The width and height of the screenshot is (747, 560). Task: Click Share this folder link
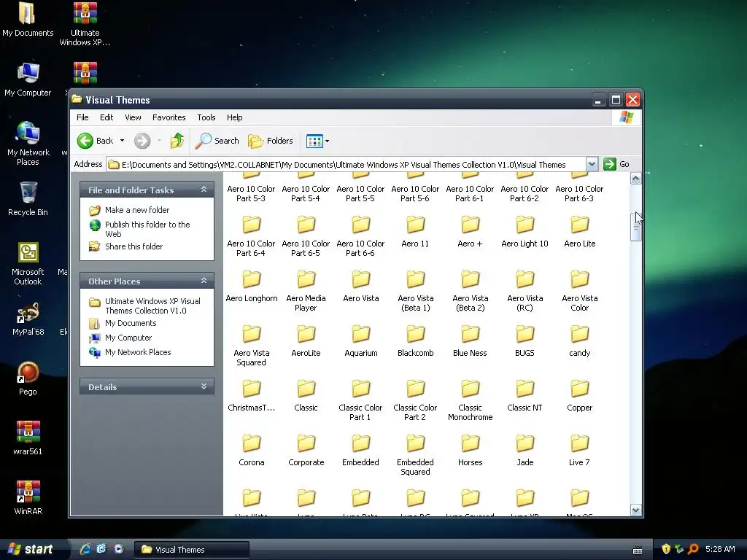[x=134, y=246]
